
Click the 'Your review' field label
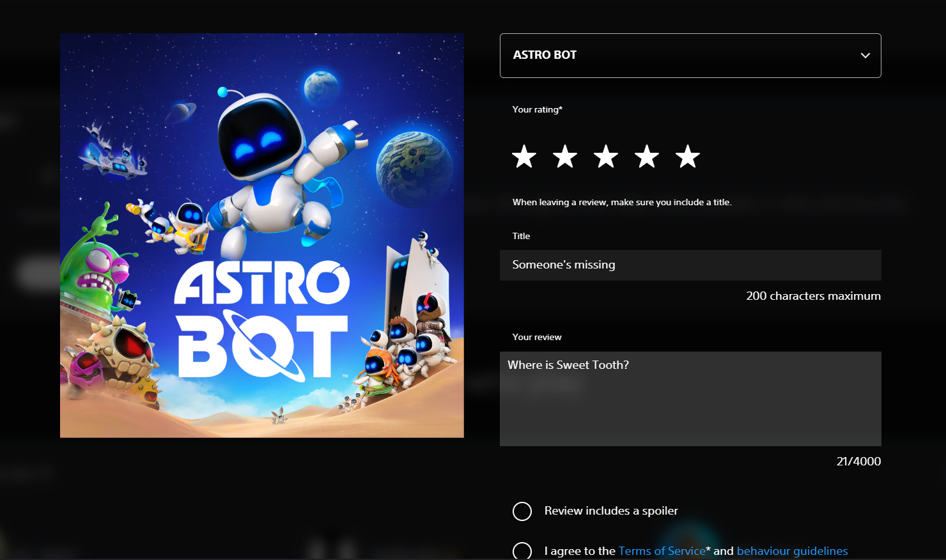(x=537, y=337)
